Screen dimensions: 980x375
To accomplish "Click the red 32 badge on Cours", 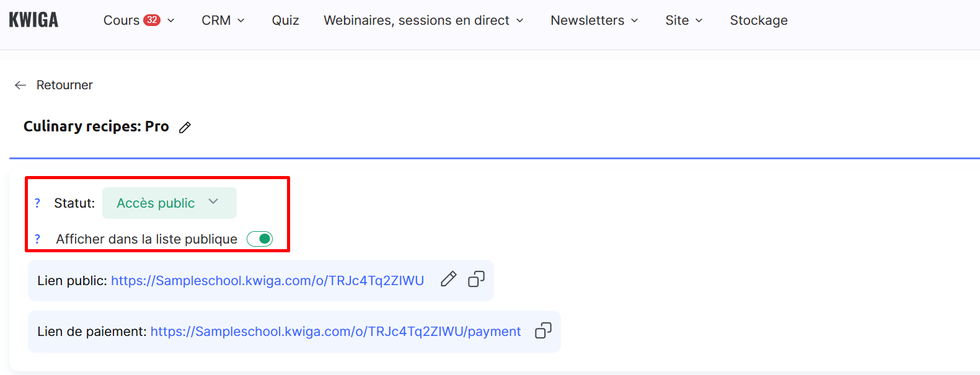I will point(152,20).
